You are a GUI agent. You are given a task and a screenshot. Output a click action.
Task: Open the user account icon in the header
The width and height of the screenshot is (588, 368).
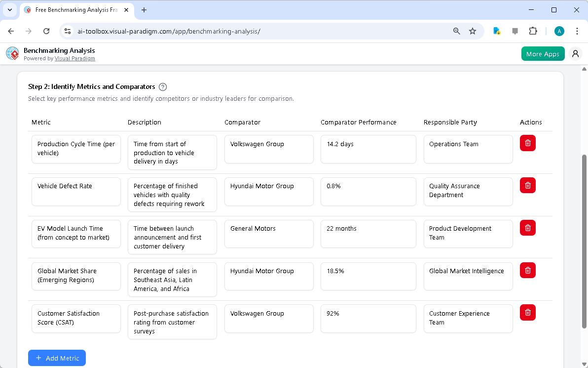tap(575, 53)
